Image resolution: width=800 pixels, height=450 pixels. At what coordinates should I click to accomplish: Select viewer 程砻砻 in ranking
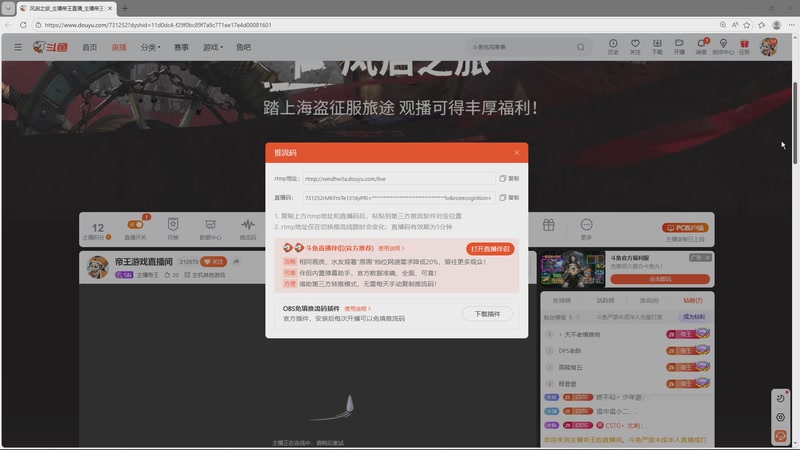(567, 384)
